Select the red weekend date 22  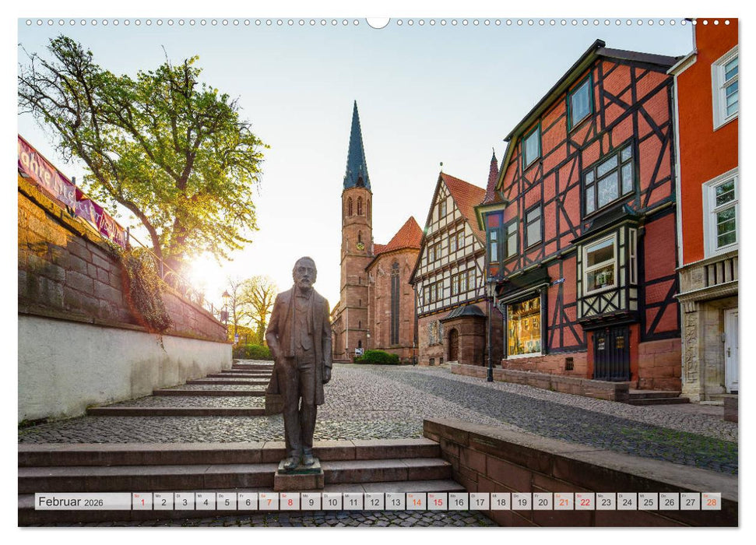pos(585,502)
